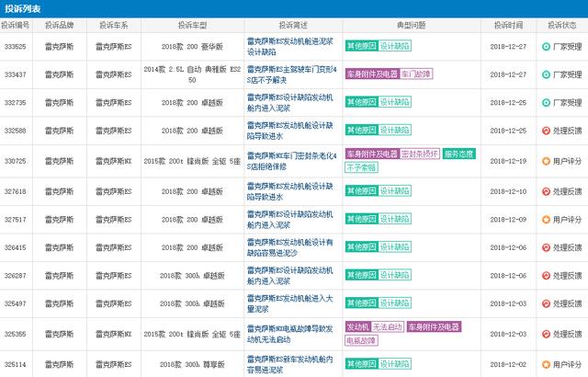The image size is (588, 377).
Task: Click the date 2018-12-02
Action: click(508, 364)
